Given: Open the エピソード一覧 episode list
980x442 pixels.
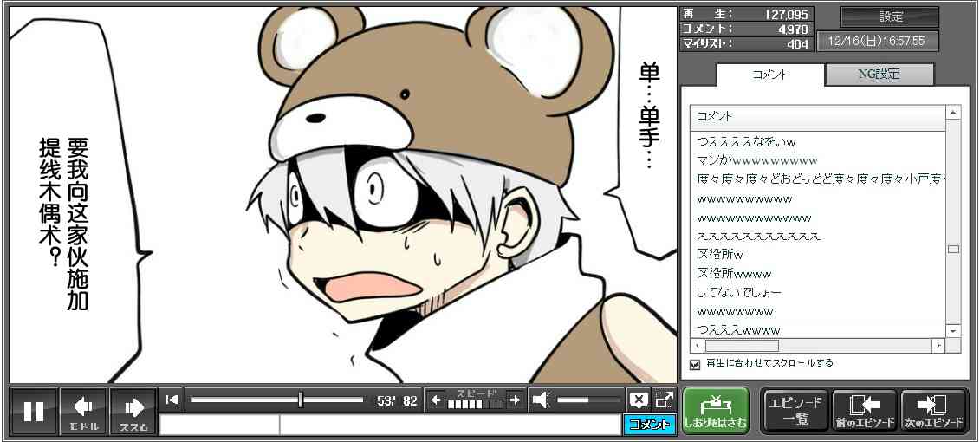Looking at the screenshot, I should coord(795,411).
